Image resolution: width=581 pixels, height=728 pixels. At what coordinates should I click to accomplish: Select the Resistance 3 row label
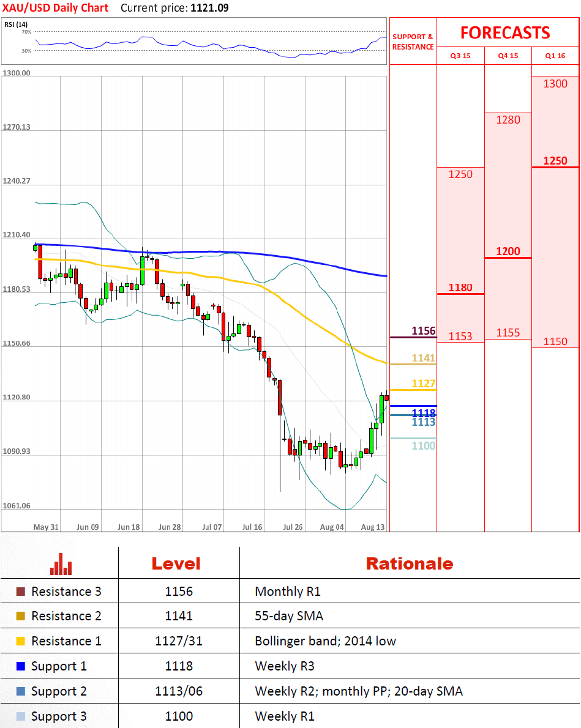66,592
